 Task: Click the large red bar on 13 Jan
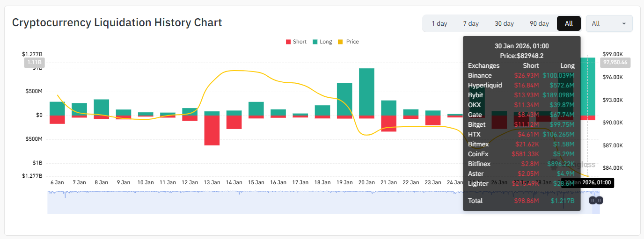pos(212,130)
